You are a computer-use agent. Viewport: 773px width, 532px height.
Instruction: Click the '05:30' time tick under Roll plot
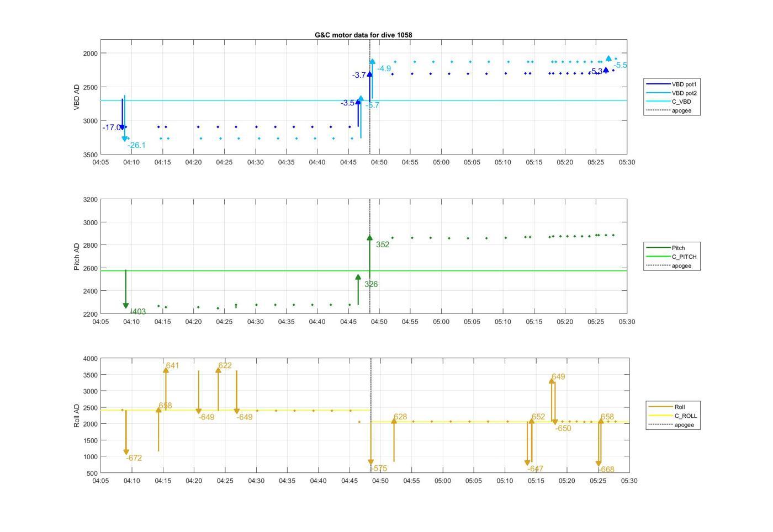[x=629, y=481]
